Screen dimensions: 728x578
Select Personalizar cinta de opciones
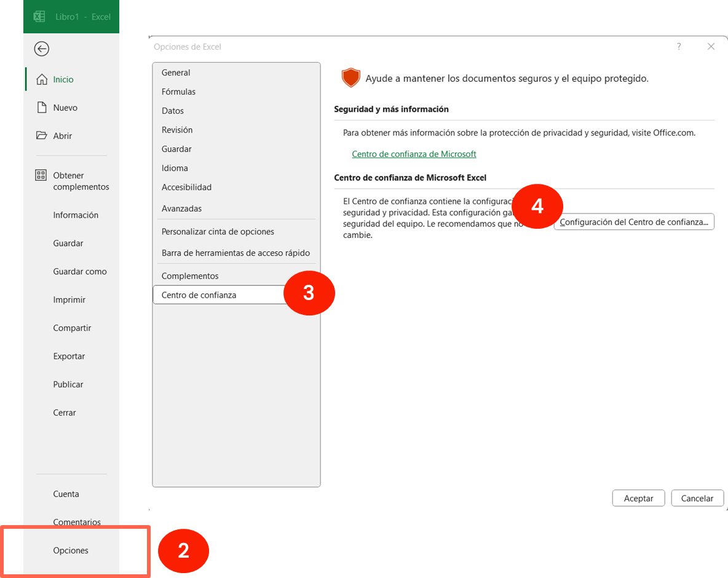tap(236, 232)
